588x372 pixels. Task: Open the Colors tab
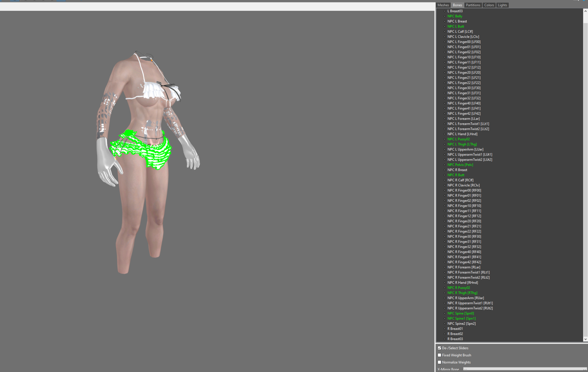click(489, 5)
